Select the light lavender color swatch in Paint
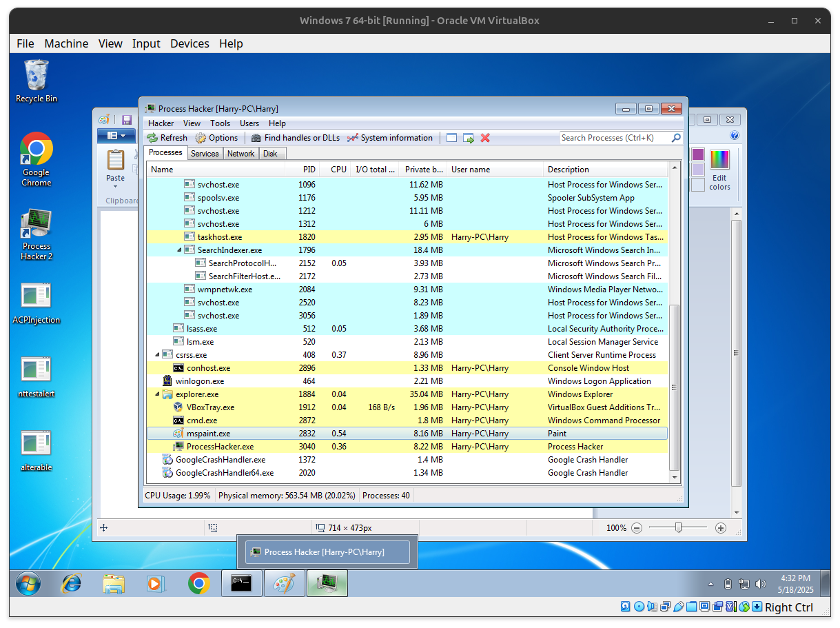This screenshot has width=840, height=628. coord(698,170)
